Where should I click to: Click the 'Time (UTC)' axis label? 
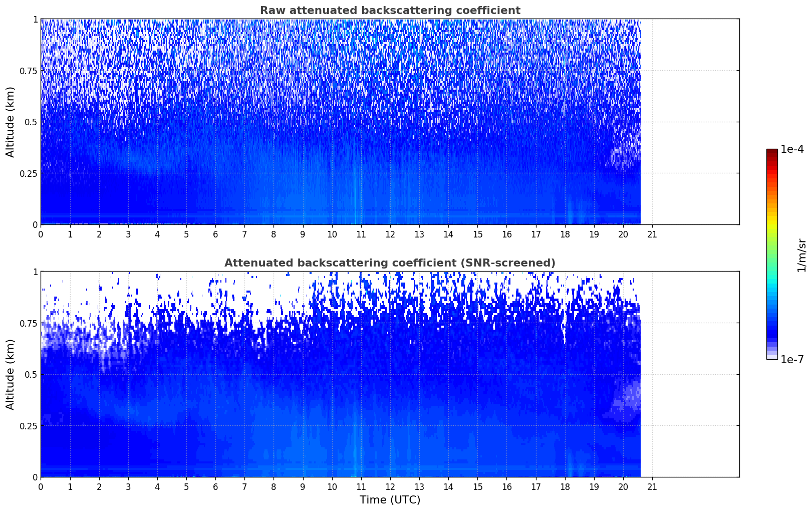[390, 500]
